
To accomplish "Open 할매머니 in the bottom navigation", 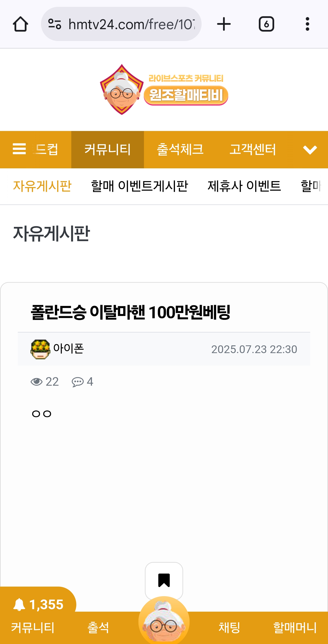I will (x=295, y=627).
